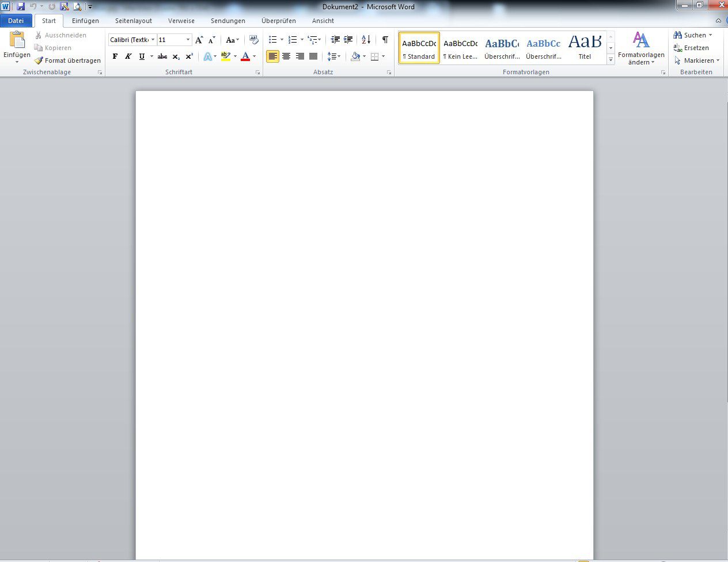The image size is (728, 562).
Task: Enable justified text alignment
Action: tap(313, 56)
